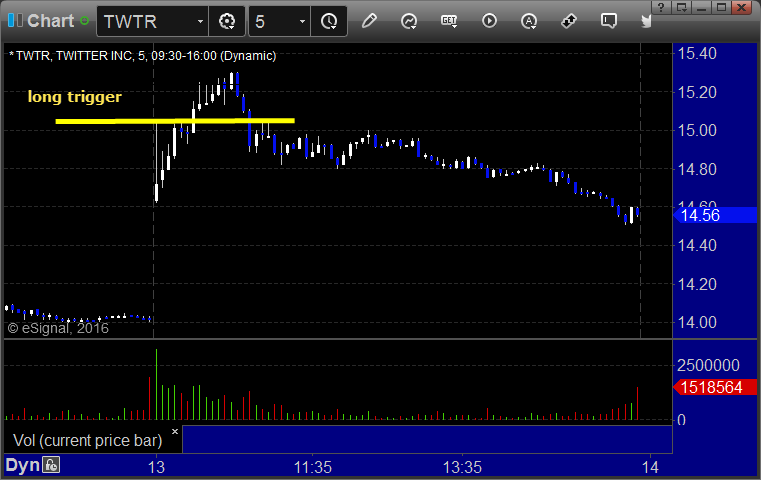Click the 14.40 price axis label
761x480 pixels.
pyautogui.click(x=697, y=246)
